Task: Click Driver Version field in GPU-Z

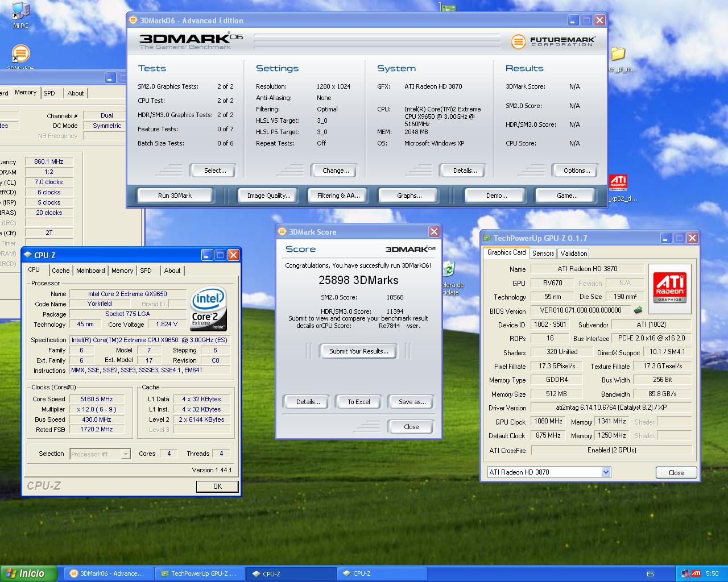Action: pyautogui.click(x=611, y=408)
